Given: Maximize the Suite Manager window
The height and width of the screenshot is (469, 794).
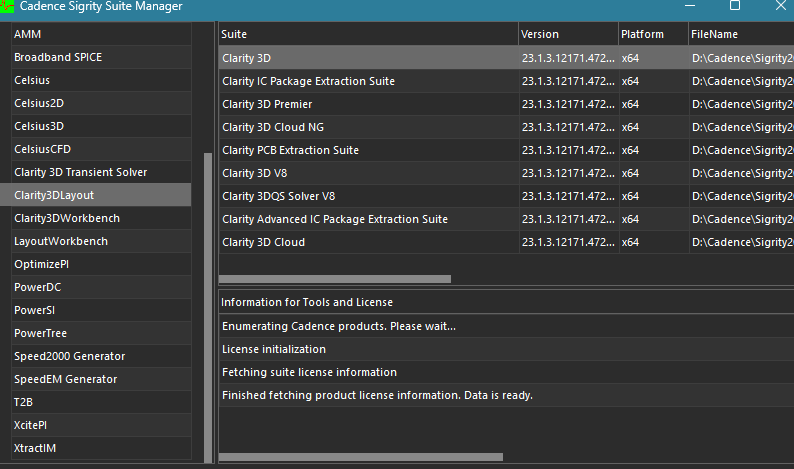Looking at the screenshot, I should [x=735, y=6].
